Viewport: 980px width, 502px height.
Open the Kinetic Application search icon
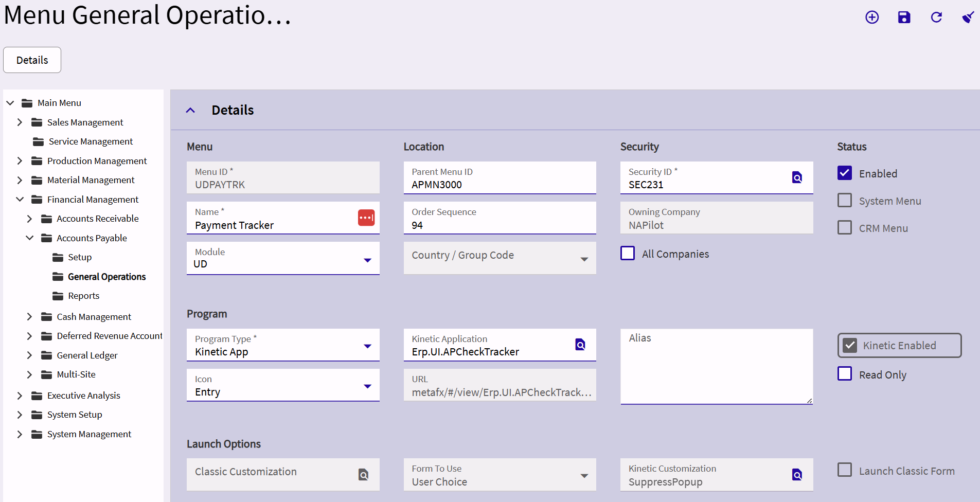pyautogui.click(x=580, y=345)
